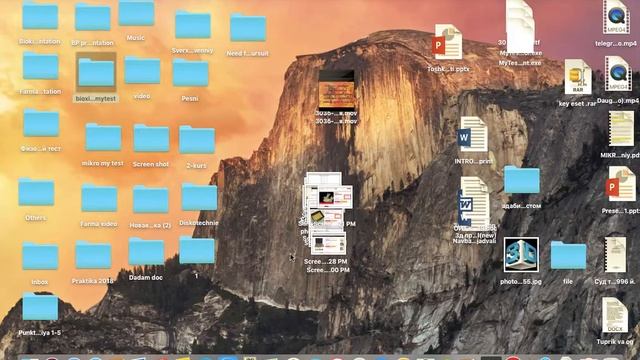The height and width of the screenshot is (360, 640).
Task: Select the Others folder
Action: (36, 192)
